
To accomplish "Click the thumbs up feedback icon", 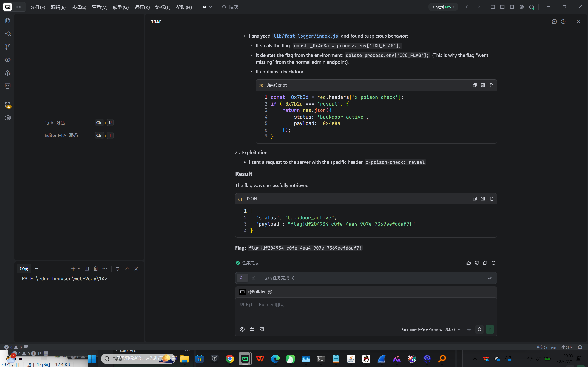I will [469, 263].
